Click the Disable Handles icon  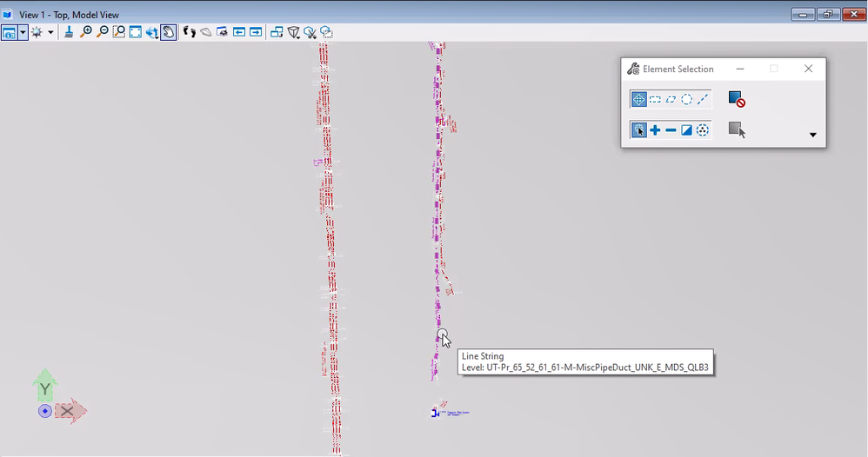737,100
